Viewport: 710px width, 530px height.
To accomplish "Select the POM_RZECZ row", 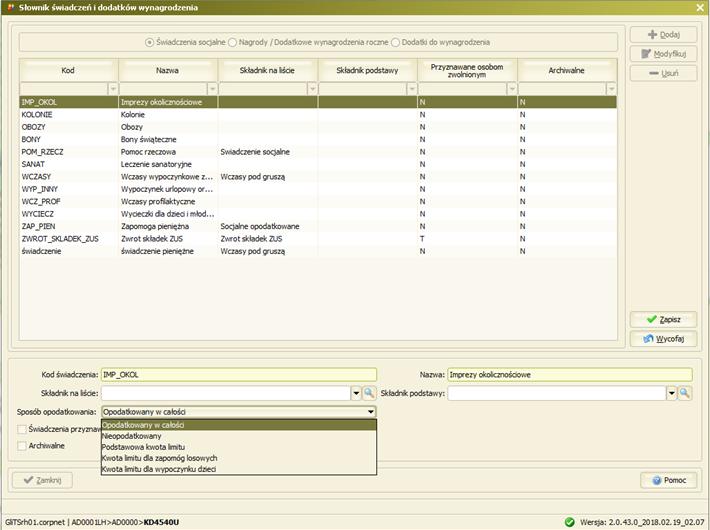I will coord(318,152).
